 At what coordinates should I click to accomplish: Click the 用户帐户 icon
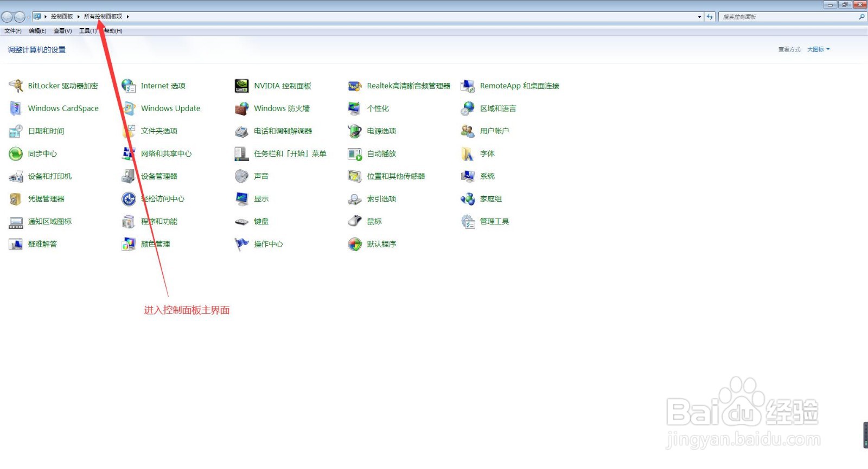468,131
